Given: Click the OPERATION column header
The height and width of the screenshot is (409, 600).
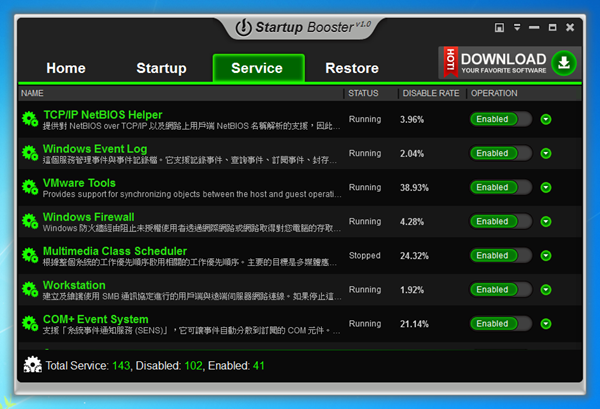Looking at the screenshot, I should 494,93.
